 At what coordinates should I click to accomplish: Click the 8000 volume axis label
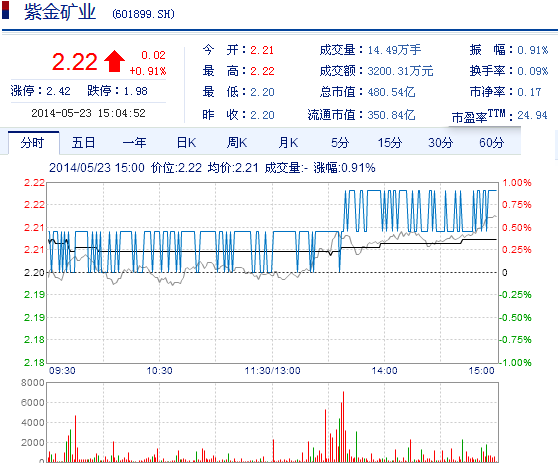(x=32, y=383)
